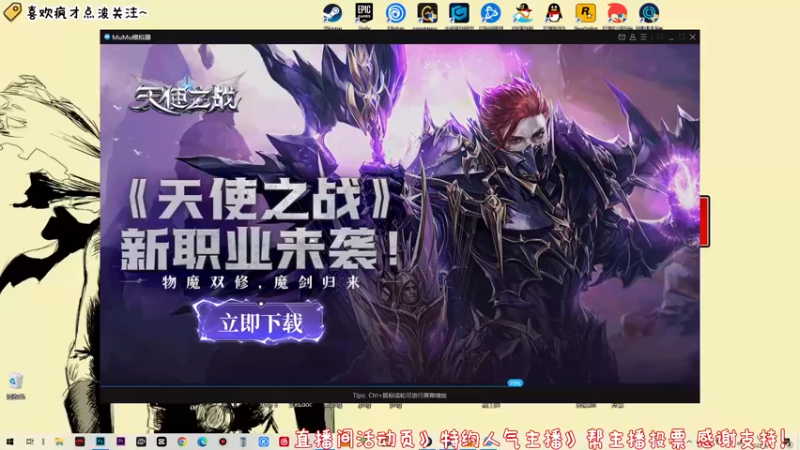Open the QQ Games penguin-on-wave shortcut
The height and width of the screenshot is (450, 800).
(x=522, y=13)
